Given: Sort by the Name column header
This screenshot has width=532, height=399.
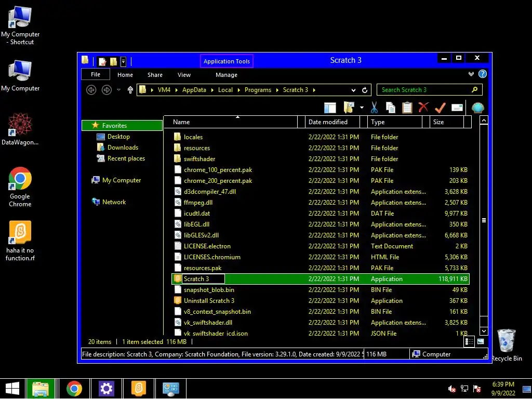Looking at the screenshot, I should (x=231, y=122).
